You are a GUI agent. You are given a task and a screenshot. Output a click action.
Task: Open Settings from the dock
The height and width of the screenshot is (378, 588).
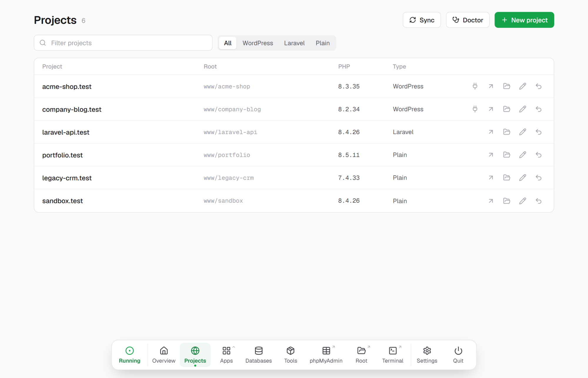[427, 355]
